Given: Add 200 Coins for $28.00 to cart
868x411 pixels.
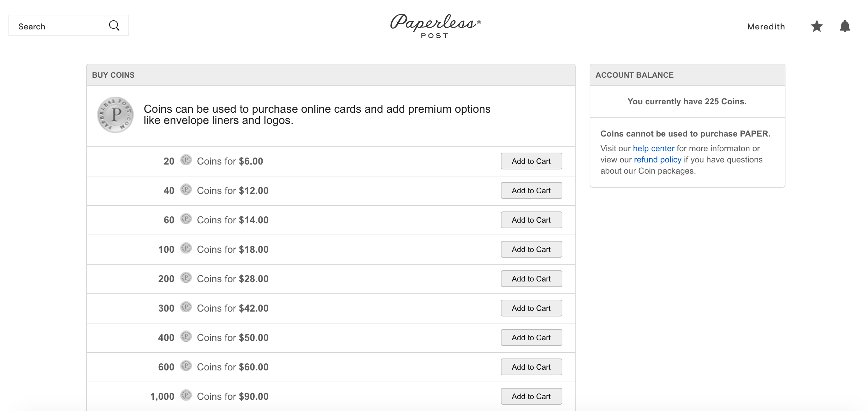Looking at the screenshot, I should [x=531, y=279].
